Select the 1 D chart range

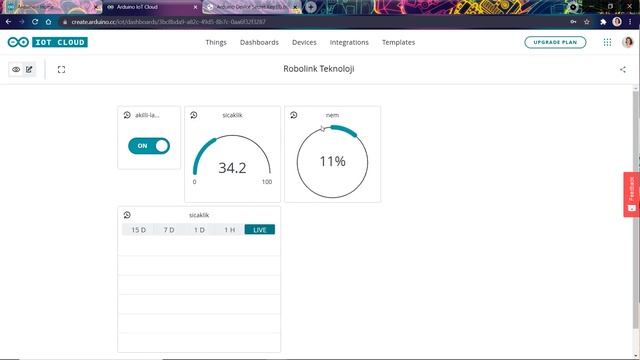click(x=199, y=230)
